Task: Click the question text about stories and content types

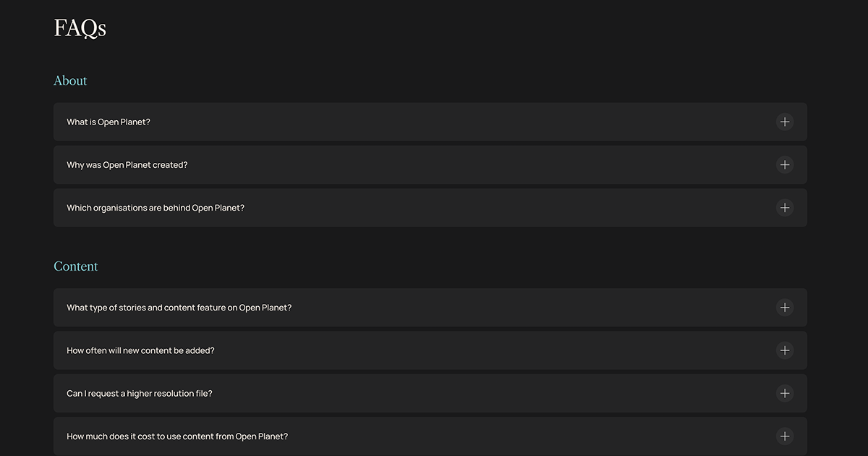Action: pyautogui.click(x=179, y=308)
